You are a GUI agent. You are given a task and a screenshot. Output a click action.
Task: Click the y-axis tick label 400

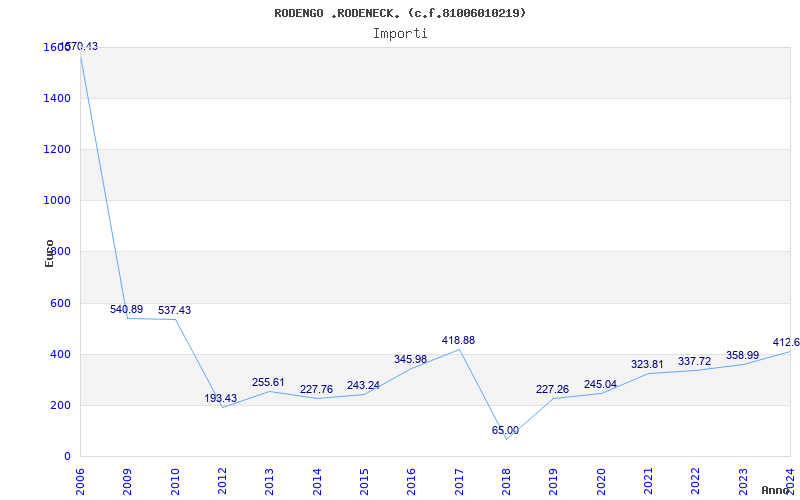[x=60, y=355]
